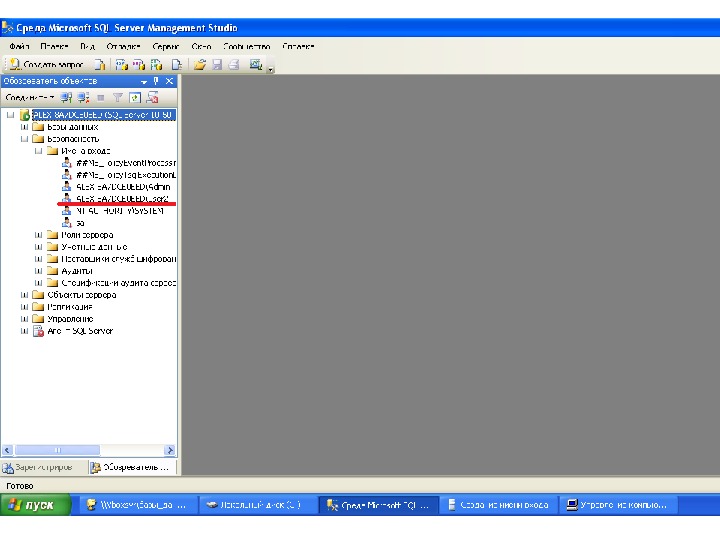Viewport: 720px width, 540px height.
Task: Expand the Репликация node
Action: 24,306
